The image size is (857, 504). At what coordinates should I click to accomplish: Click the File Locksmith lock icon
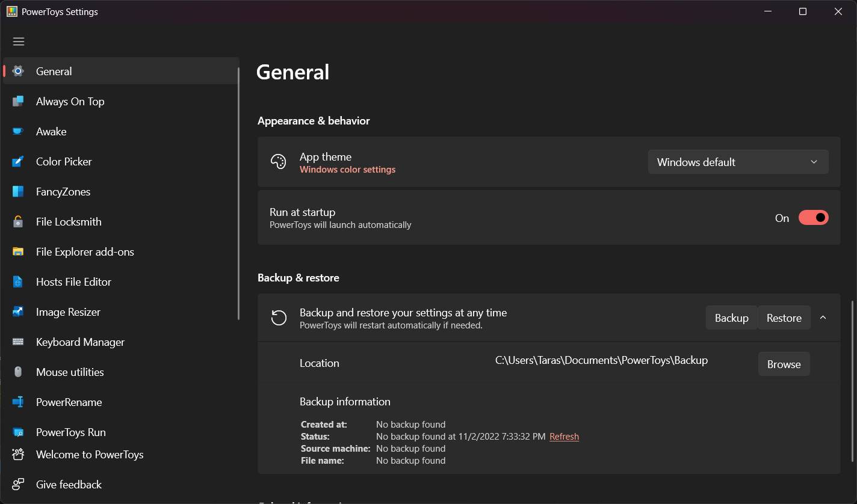(18, 221)
